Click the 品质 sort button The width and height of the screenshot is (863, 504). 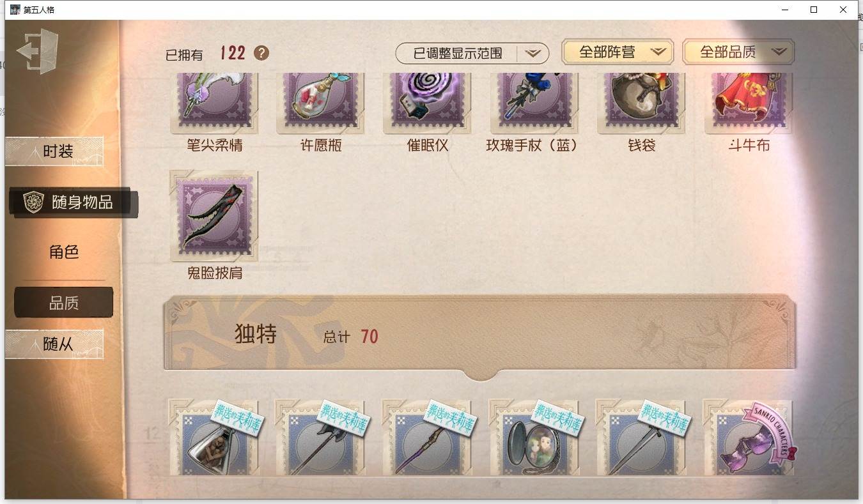pyautogui.click(x=64, y=303)
